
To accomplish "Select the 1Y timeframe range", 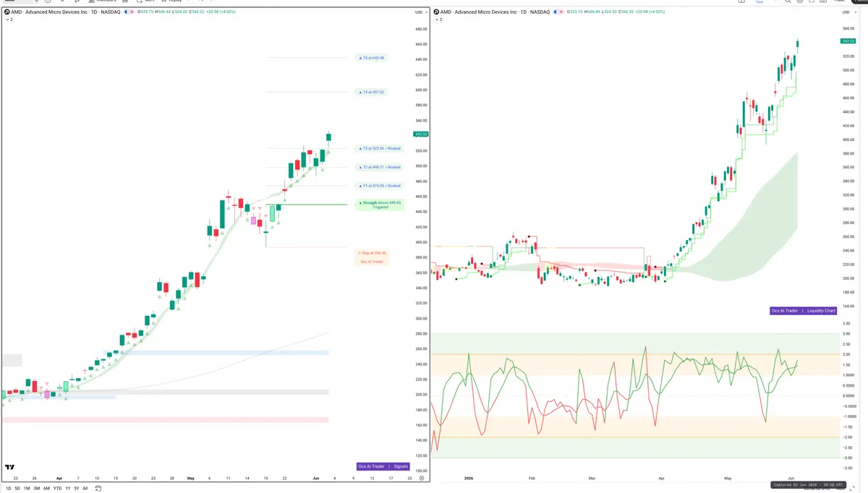I will (68, 488).
